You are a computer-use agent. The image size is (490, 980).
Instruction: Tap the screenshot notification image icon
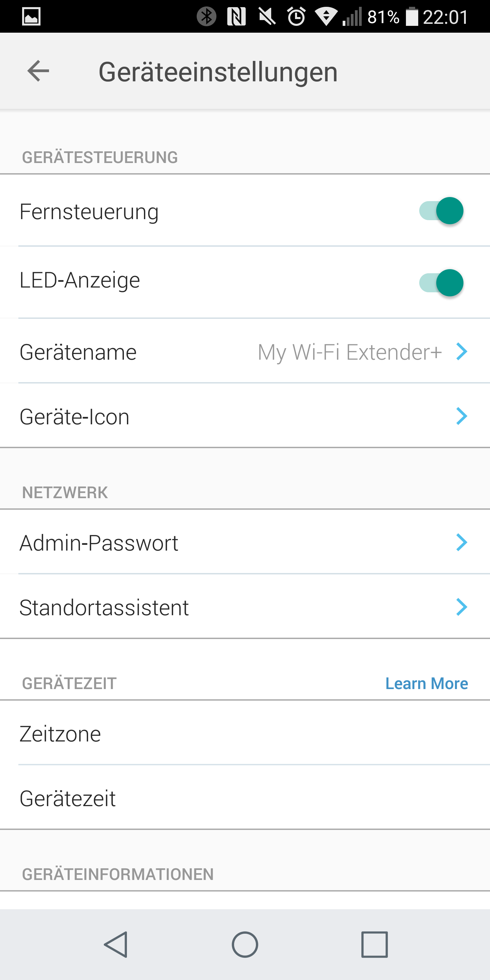point(31,17)
